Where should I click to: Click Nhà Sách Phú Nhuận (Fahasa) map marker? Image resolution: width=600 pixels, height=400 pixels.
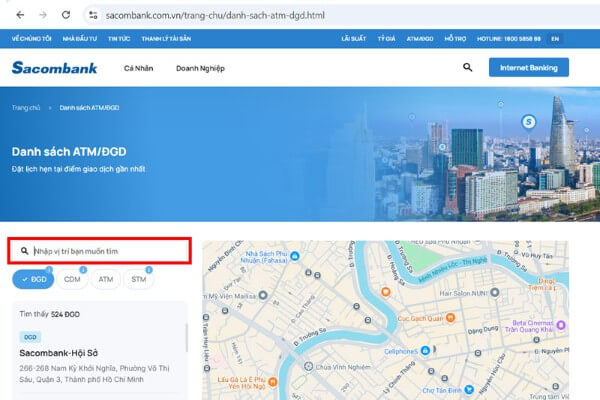(295, 256)
